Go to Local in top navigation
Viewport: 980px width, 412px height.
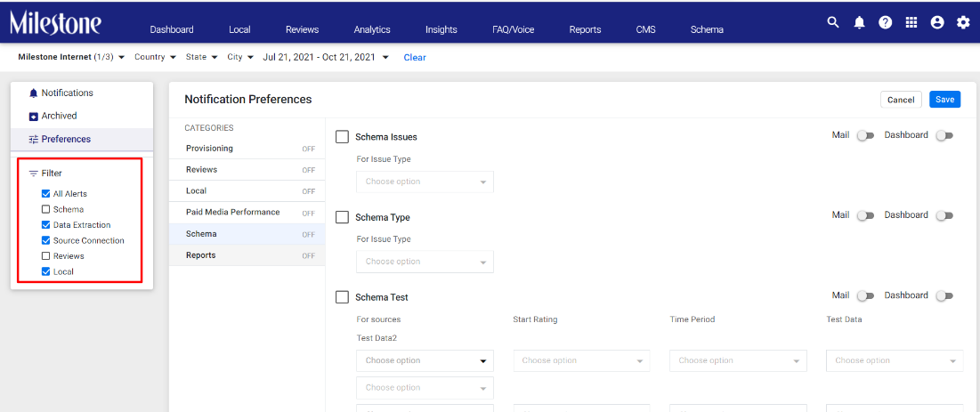pyautogui.click(x=239, y=29)
